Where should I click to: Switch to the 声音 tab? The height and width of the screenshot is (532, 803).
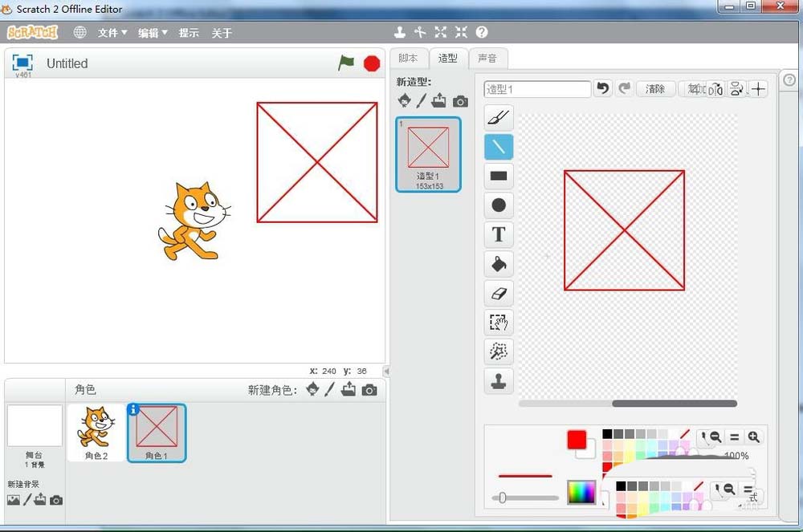pos(487,59)
